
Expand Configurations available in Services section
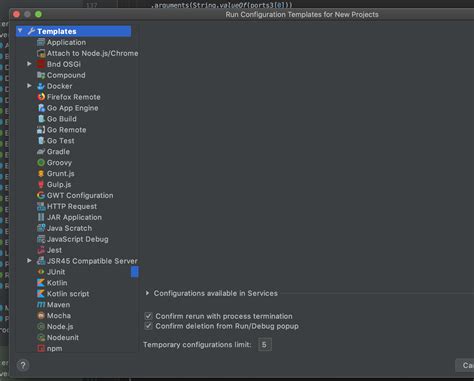pyautogui.click(x=147, y=293)
